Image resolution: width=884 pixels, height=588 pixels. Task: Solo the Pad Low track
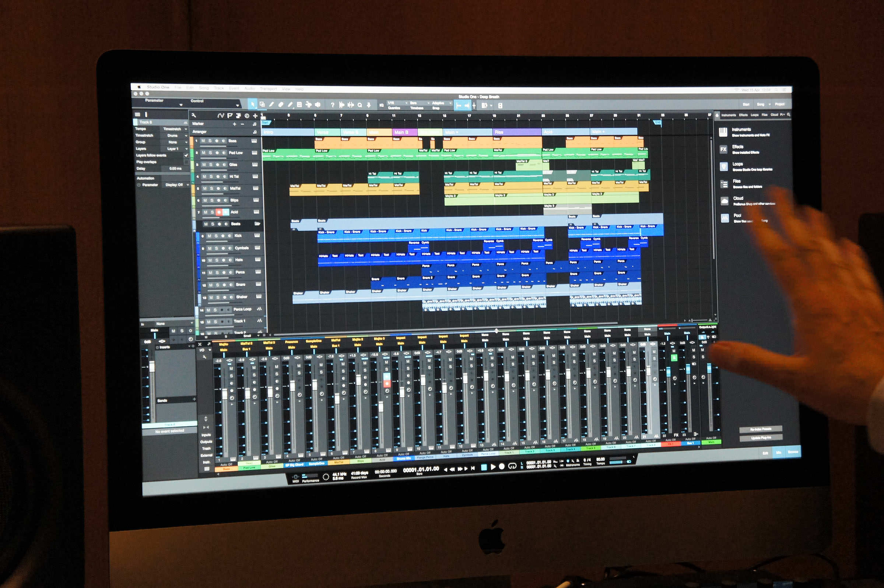pyautogui.click(x=210, y=153)
